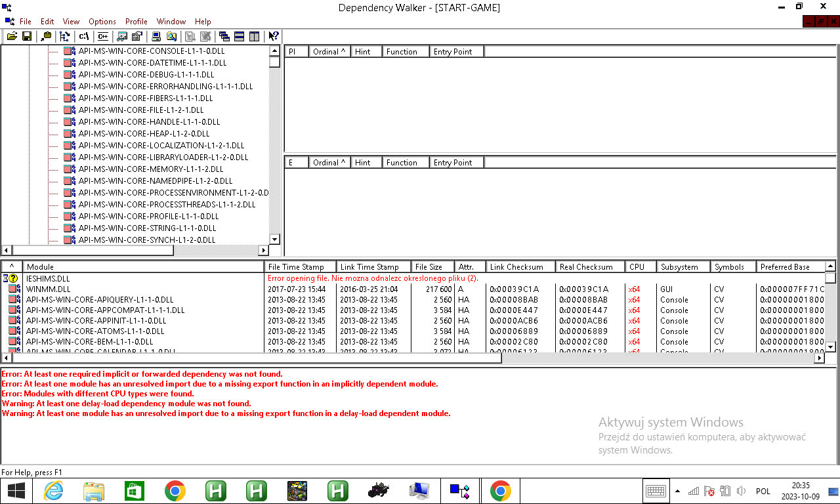Click module icon beside API-MS-WIN-CORE-PROFILE-L1-1-0.DLL

(70, 217)
